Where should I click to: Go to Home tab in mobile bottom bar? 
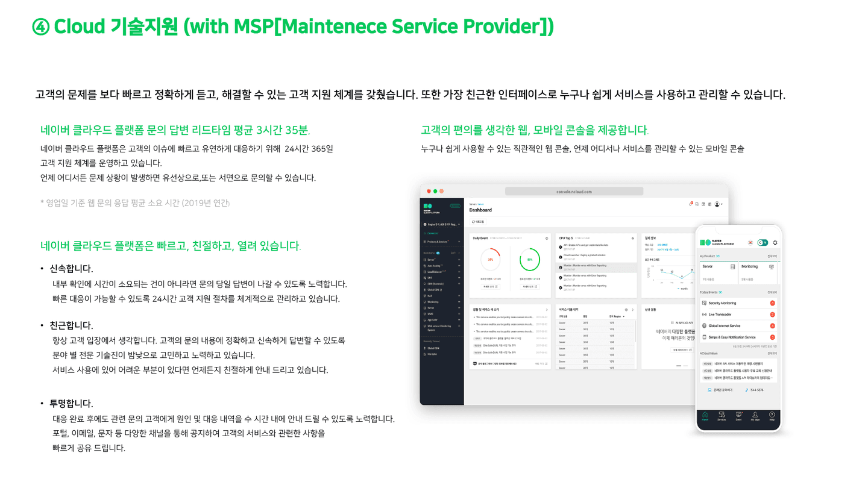[x=705, y=416]
